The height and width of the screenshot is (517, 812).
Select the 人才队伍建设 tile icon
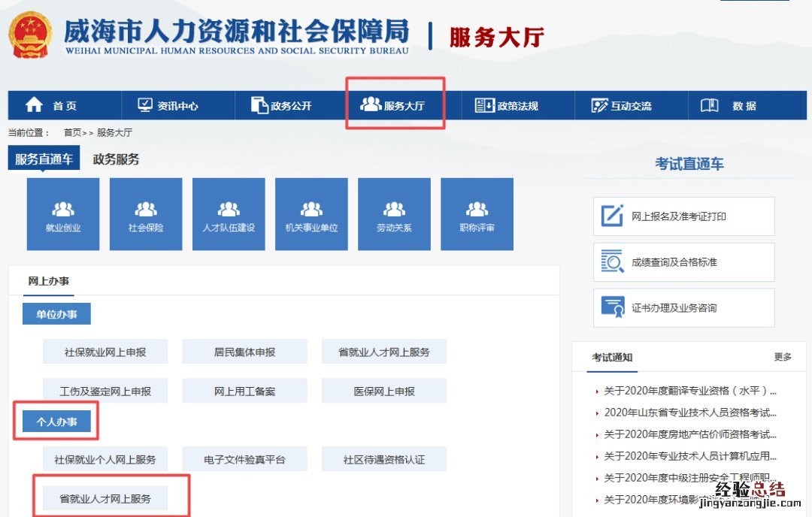coord(229,210)
